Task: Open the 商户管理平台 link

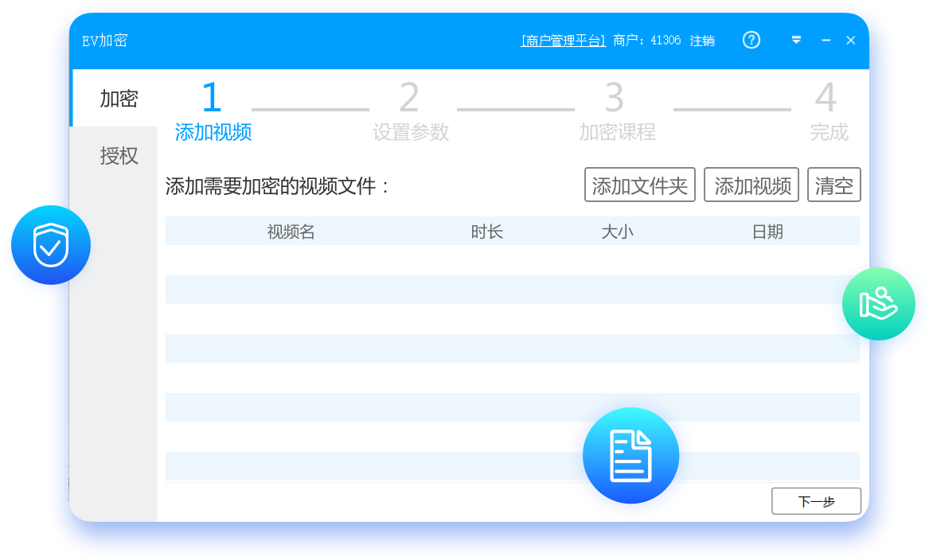Action: pos(563,41)
